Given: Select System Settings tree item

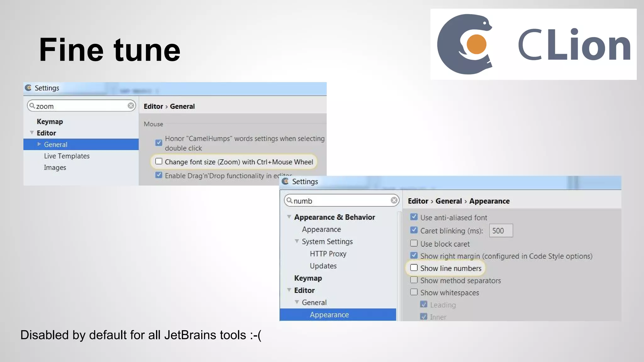Looking at the screenshot, I should [327, 241].
